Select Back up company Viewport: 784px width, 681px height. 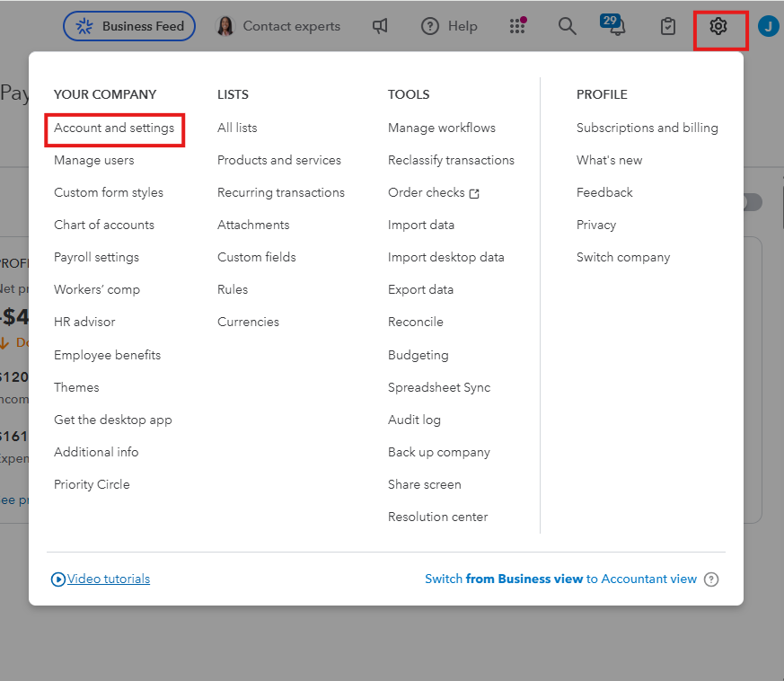pos(439,452)
